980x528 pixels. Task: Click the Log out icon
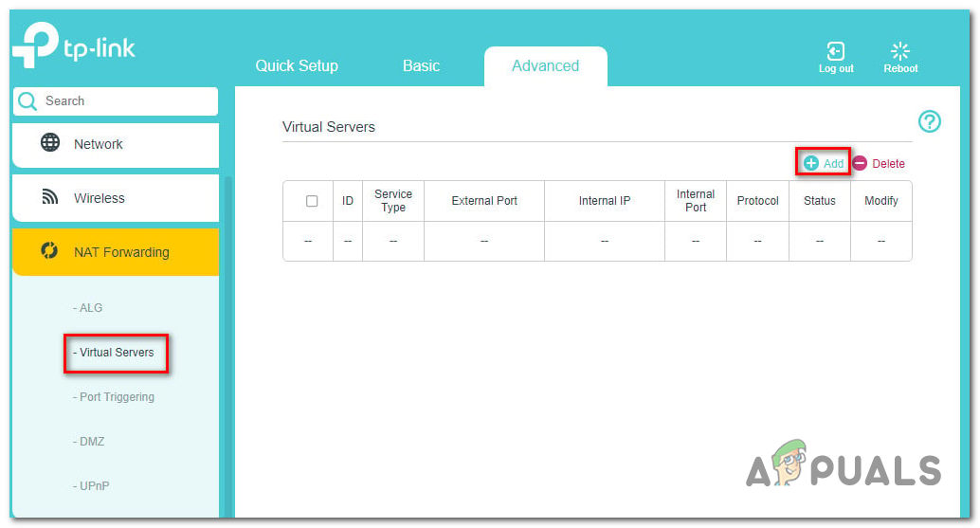click(x=836, y=50)
